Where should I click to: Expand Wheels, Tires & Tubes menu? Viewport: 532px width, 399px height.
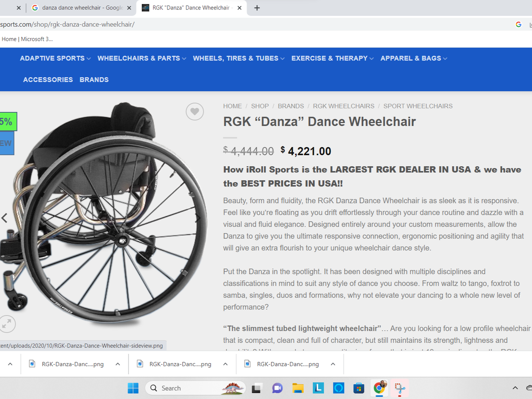[x=239, y=58]
